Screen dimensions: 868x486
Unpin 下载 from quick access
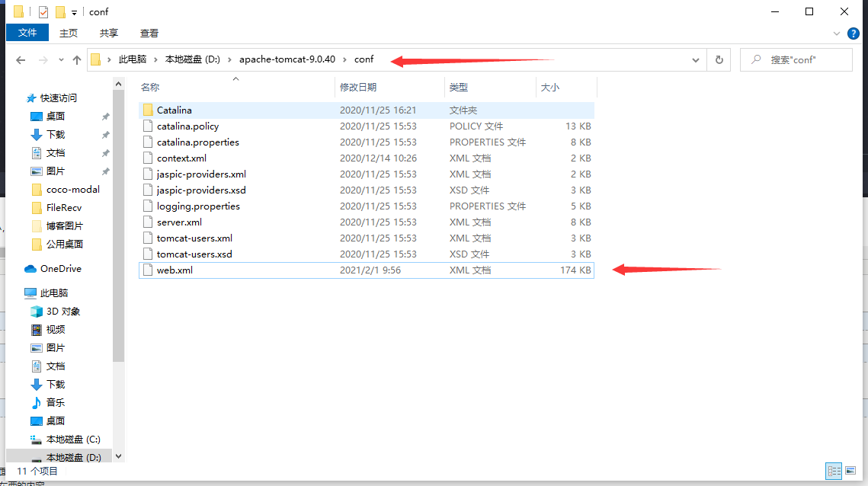click(105, 135)
